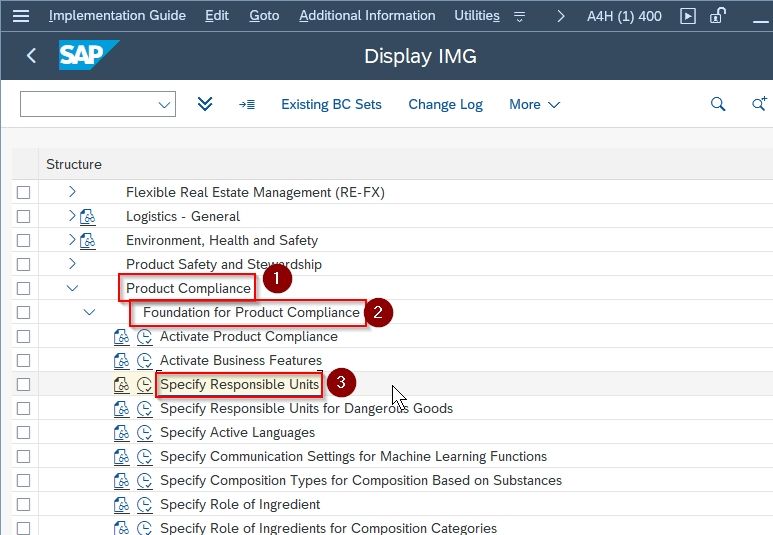
Task: Open the hamburger menu icon
Action: click(21, 16)
